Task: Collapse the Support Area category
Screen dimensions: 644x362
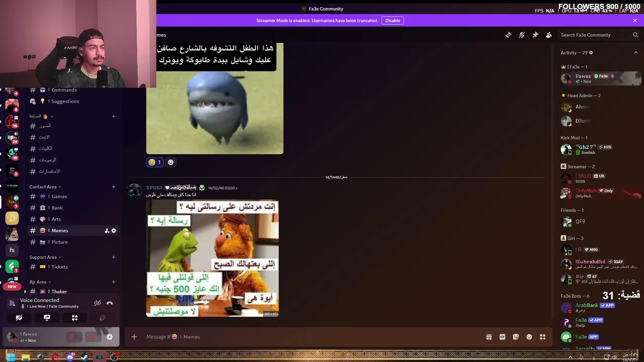Action: point(45,257)
